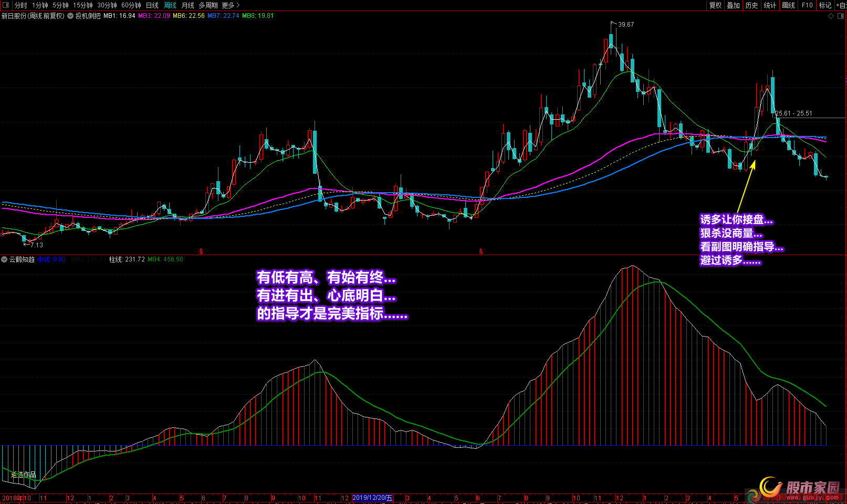Select the 60分钟 period tab
Viewport: 847px width, 504px height.
click(x=131, y=5)
